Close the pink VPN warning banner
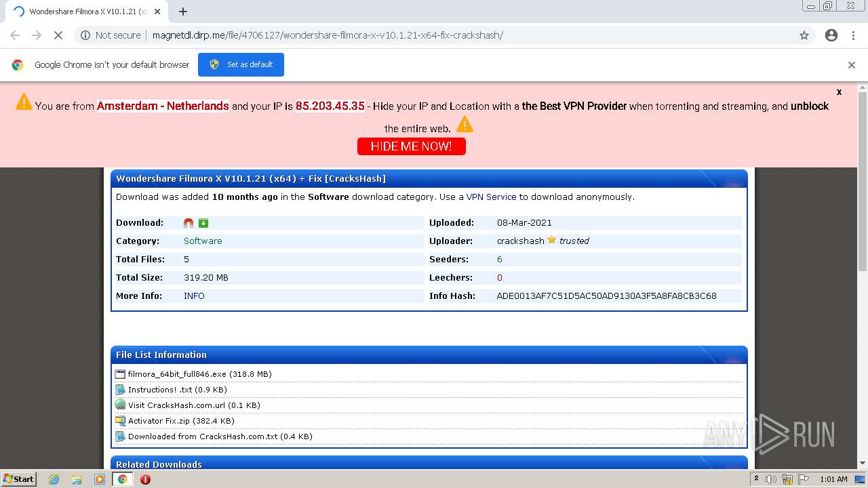Screen dimensions: 868x488 point(839,91)
